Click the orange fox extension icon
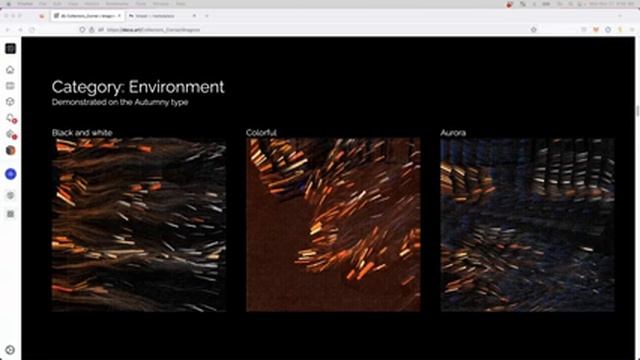Image resolution: width=640 pixels, height=360 pixels. [x=596, y=30]
